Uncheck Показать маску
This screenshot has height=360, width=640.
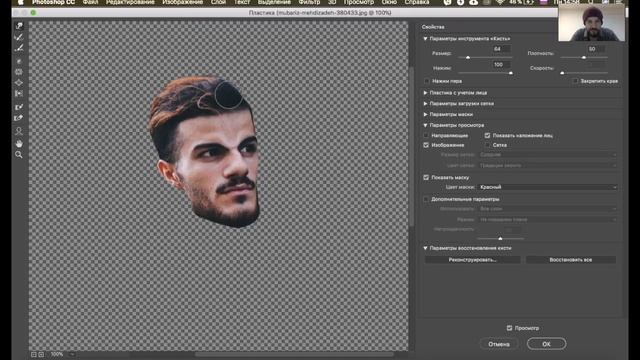click(426, 177)
